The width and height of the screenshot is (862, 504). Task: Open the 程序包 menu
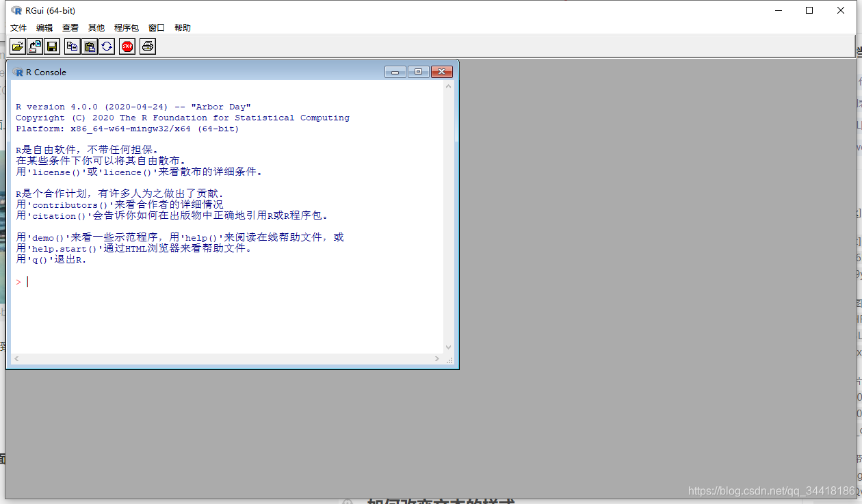point(127,28)
